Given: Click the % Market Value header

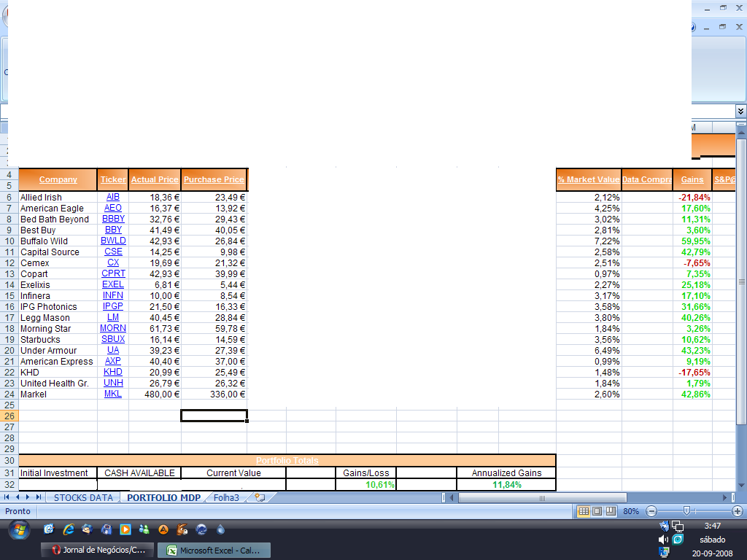Looking at the screenshot, I should pyautogui.click(x=589, y=179).
